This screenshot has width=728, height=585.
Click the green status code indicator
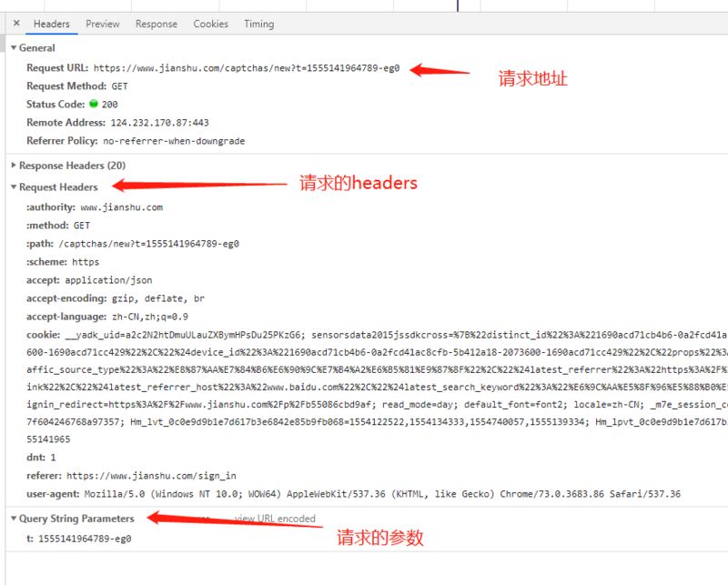coord(93,105)
